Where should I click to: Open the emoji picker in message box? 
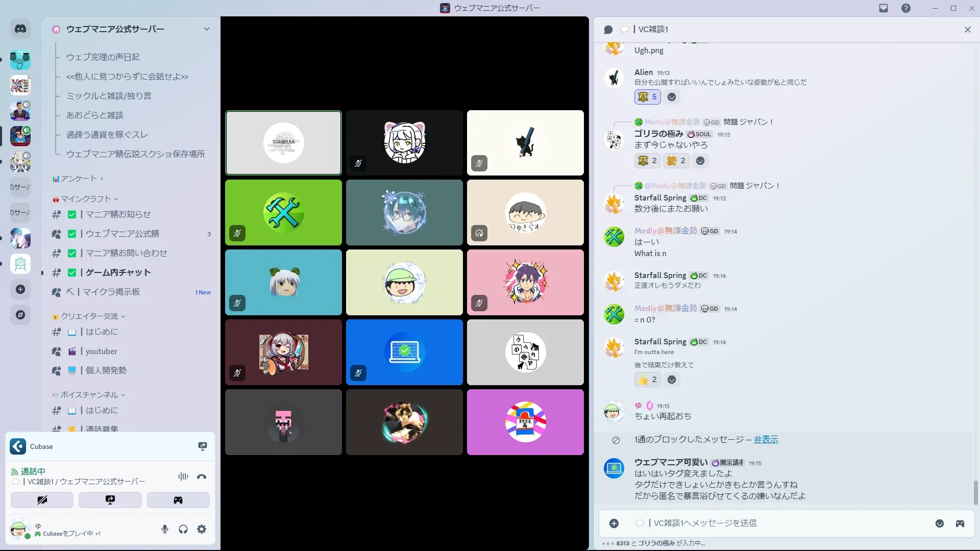pos(939,523)
